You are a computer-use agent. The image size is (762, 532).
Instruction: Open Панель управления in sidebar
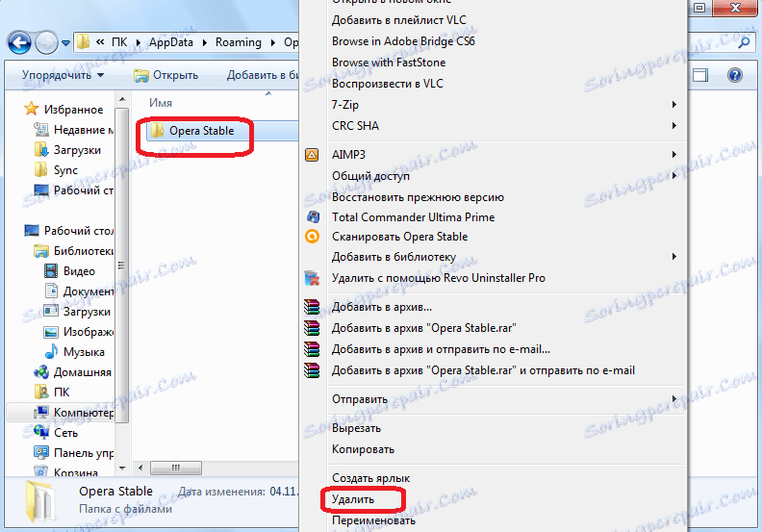(x=74, y=453)
